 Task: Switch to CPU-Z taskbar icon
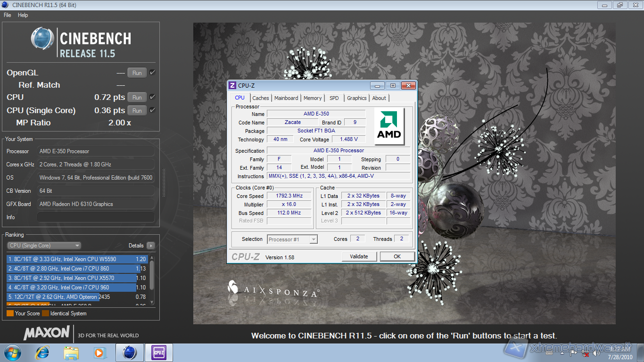click(x=158, y=352)
